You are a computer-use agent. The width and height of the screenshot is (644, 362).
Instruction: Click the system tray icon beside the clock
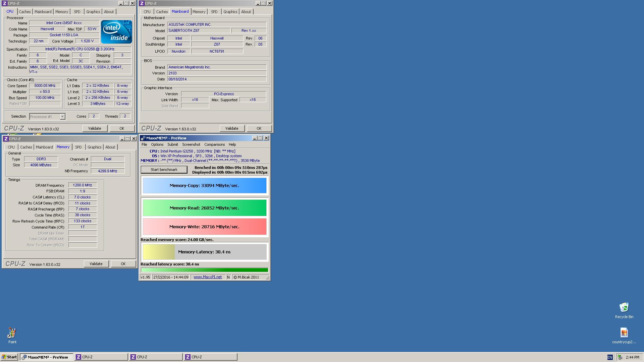(x=620, y=357)
